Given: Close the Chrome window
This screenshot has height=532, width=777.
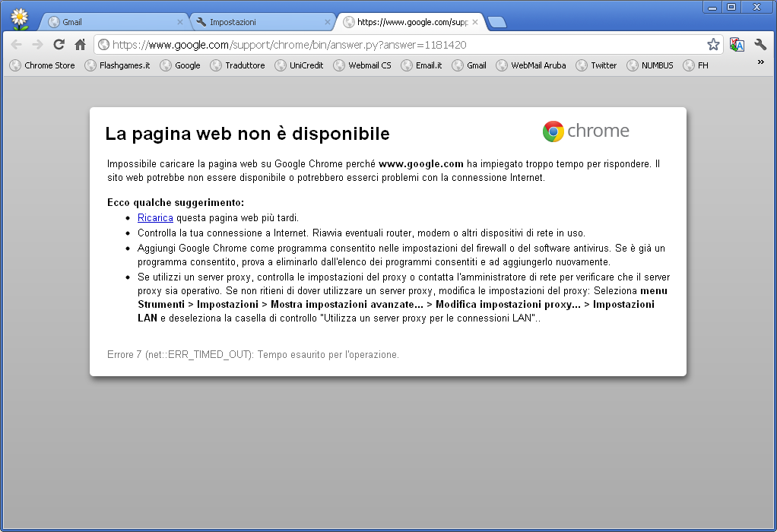Looking at the screenshot, I should pos(756,8).
